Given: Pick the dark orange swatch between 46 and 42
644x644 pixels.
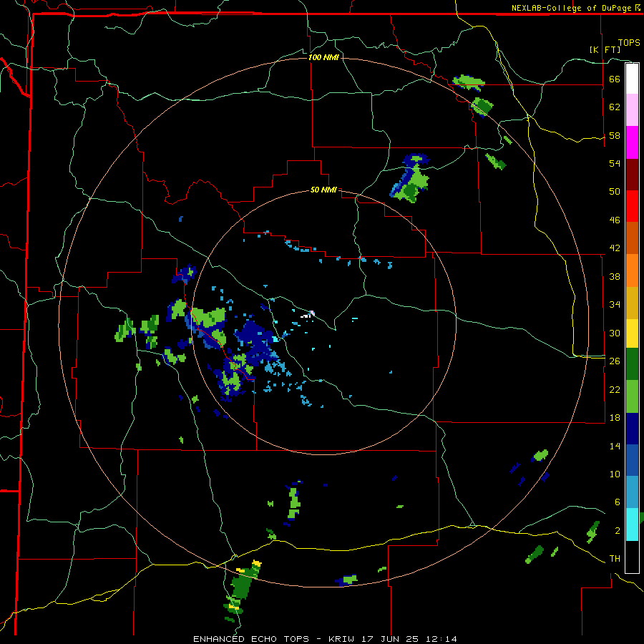Looking at the screenshot, I should [x=632, y=238].
